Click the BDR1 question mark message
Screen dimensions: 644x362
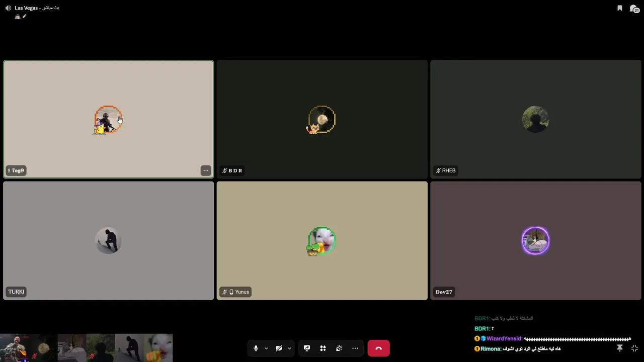493,329
